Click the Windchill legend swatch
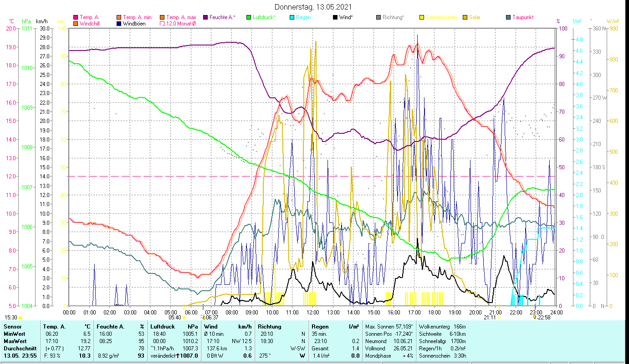The width and height of the screenshot is (629, 364). click(x=75, y=24)
